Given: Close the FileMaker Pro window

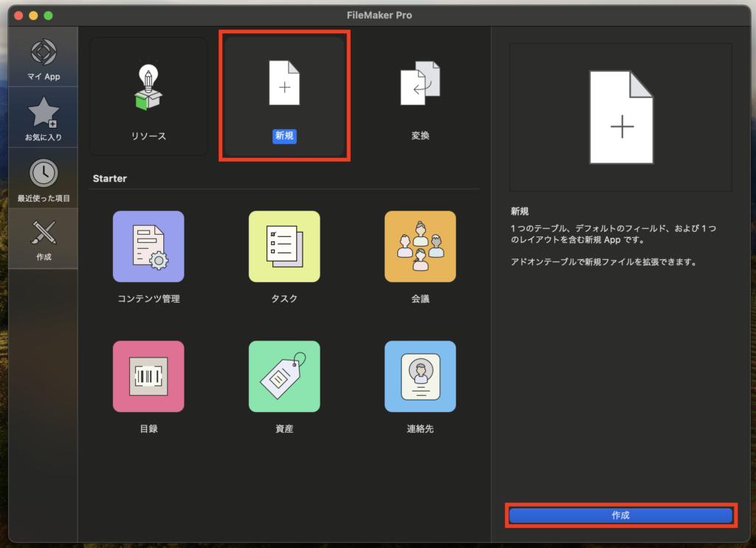Looking at the screenshot, I should 18,16.
